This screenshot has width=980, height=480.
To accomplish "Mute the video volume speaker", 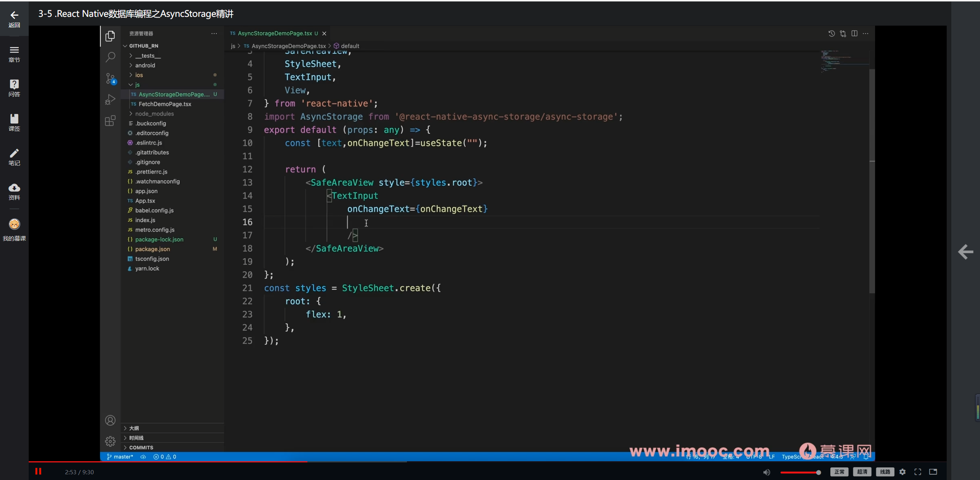I will pos(766,472).
